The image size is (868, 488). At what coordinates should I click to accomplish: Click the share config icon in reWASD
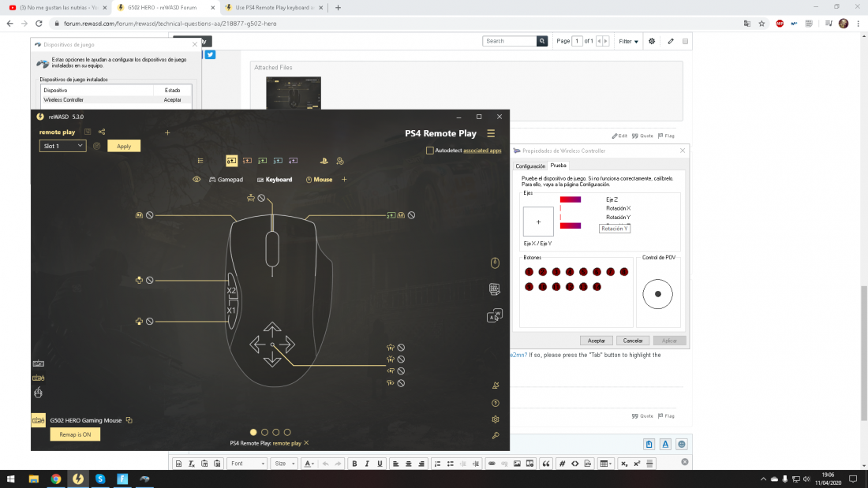[102, 132]
